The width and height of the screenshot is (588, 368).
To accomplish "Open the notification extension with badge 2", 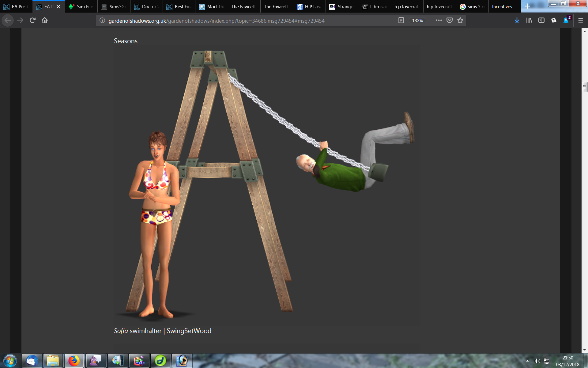I will (567, 20).
